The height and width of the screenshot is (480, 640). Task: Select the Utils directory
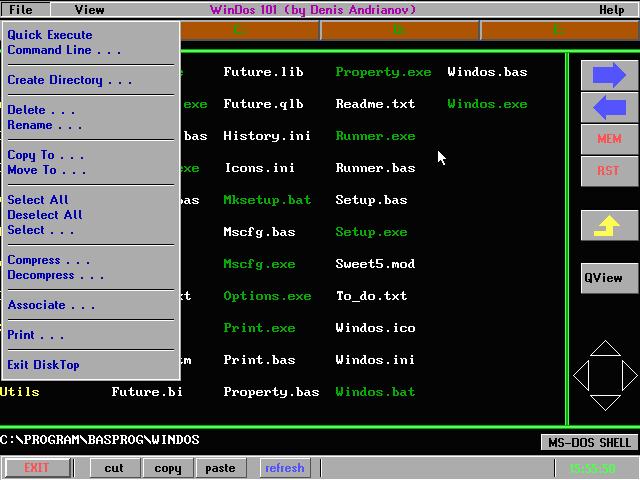20,392
